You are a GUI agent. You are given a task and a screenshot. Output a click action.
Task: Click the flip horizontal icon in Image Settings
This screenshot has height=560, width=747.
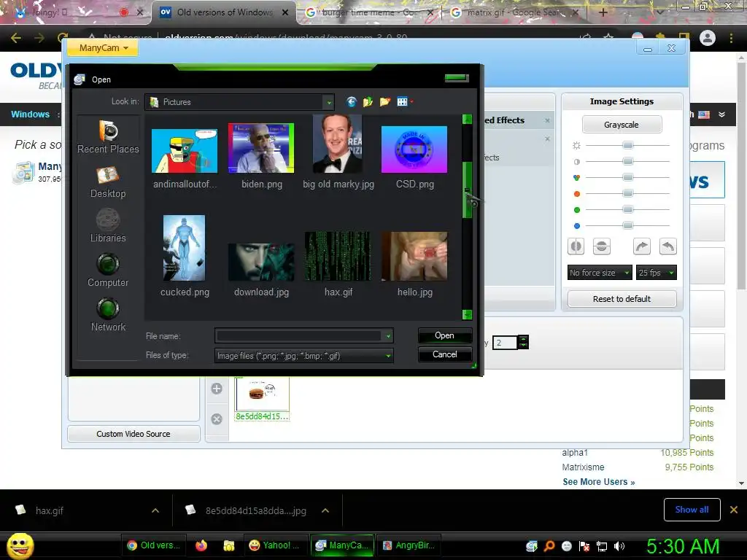click(x=576, y=246)
